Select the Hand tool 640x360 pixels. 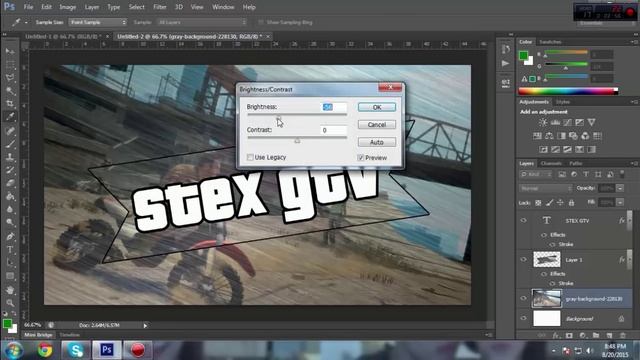10,290
